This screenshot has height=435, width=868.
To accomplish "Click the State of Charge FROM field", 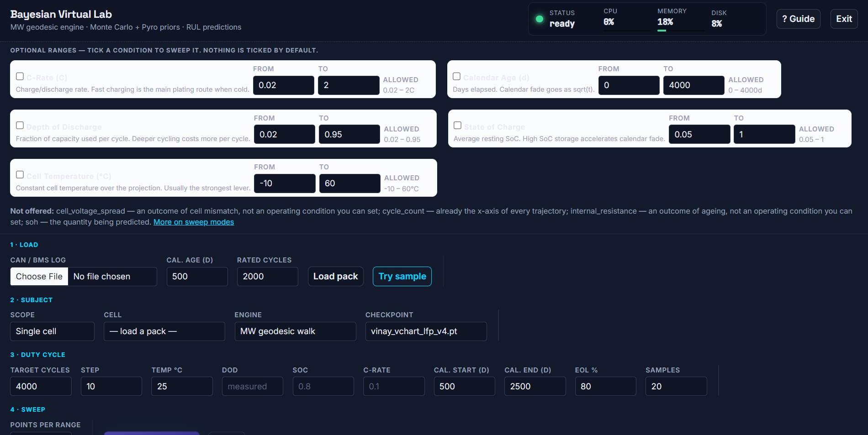I will 699,134.
